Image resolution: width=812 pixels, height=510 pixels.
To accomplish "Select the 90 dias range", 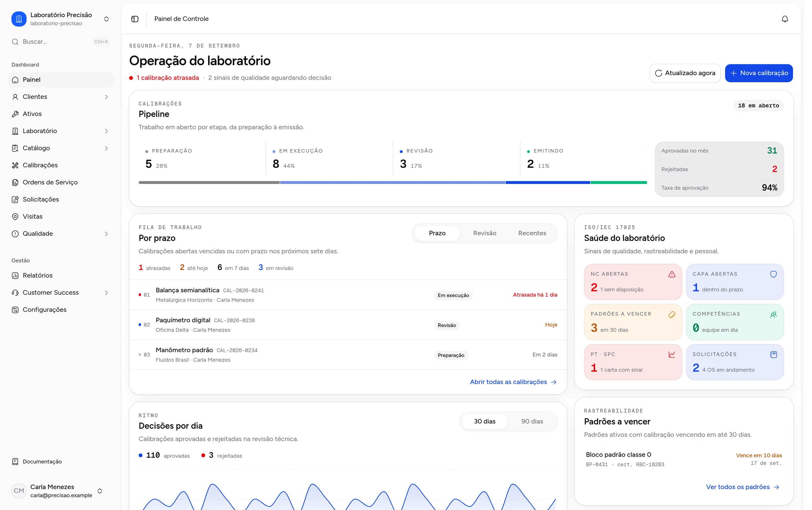I will tap(532, 422).
